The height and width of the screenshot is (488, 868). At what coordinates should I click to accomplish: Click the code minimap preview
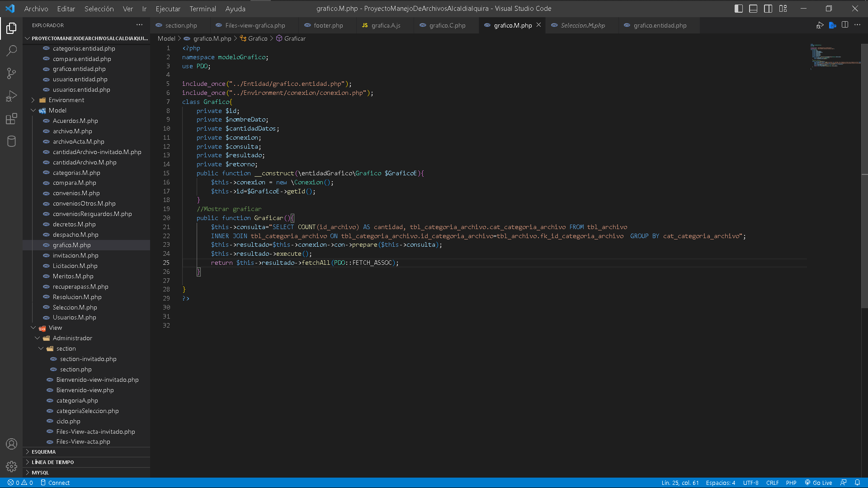tap(835, 56)
